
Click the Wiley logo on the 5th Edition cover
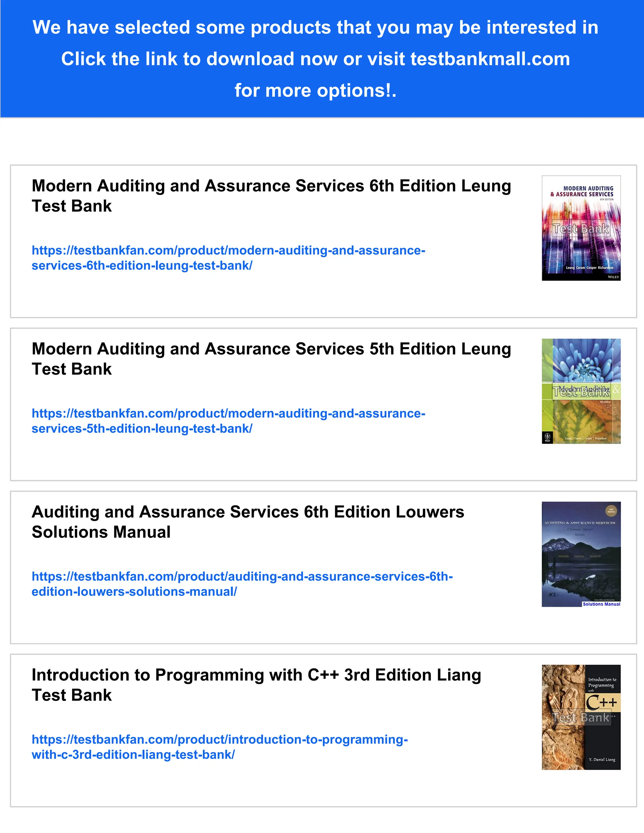click(x=547, y=437)
